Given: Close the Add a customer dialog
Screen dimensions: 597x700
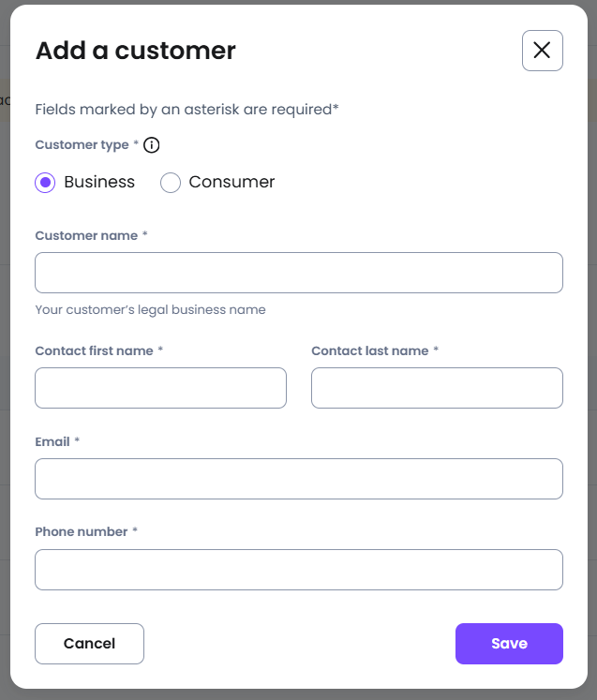Looking at the screenshot, I should click(542, 51).
